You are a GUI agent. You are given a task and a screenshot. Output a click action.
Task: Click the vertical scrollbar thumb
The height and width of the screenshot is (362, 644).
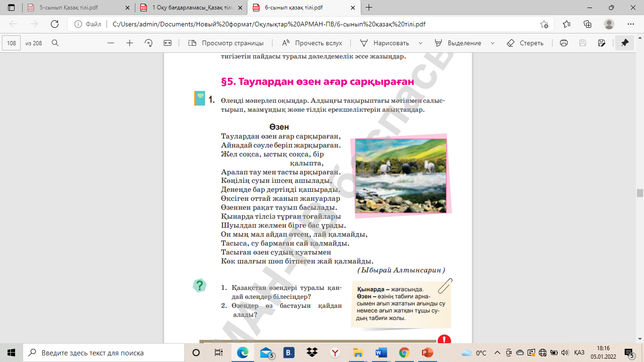coord(640,193)
